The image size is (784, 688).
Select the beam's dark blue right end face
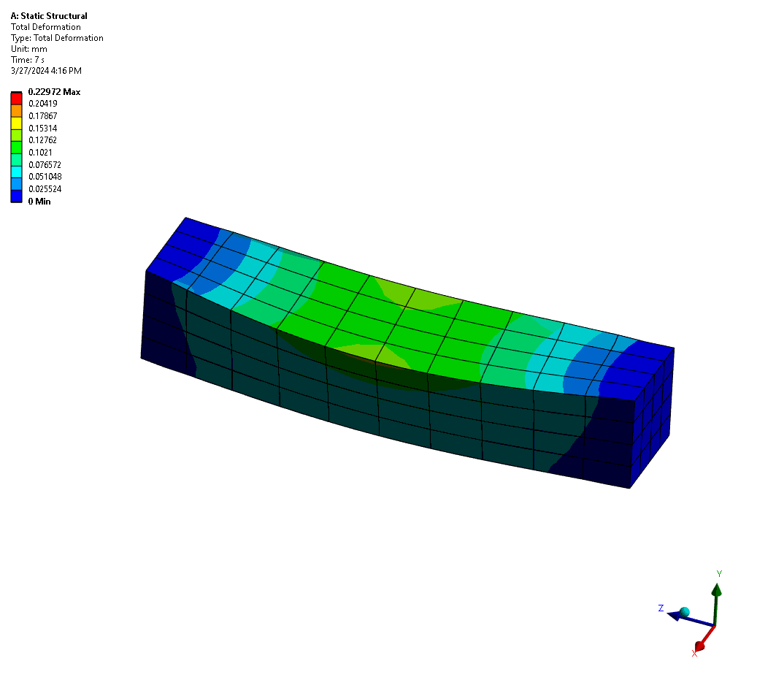651,418
